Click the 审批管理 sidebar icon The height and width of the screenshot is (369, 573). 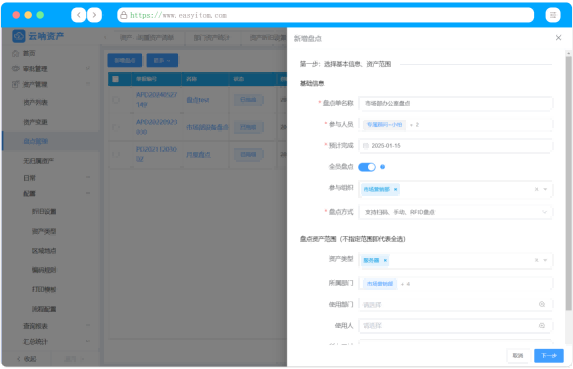point(15,68)
